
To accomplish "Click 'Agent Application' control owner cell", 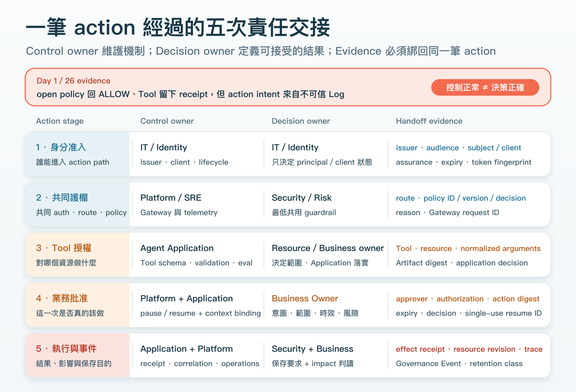I will (x=177, y=248).
